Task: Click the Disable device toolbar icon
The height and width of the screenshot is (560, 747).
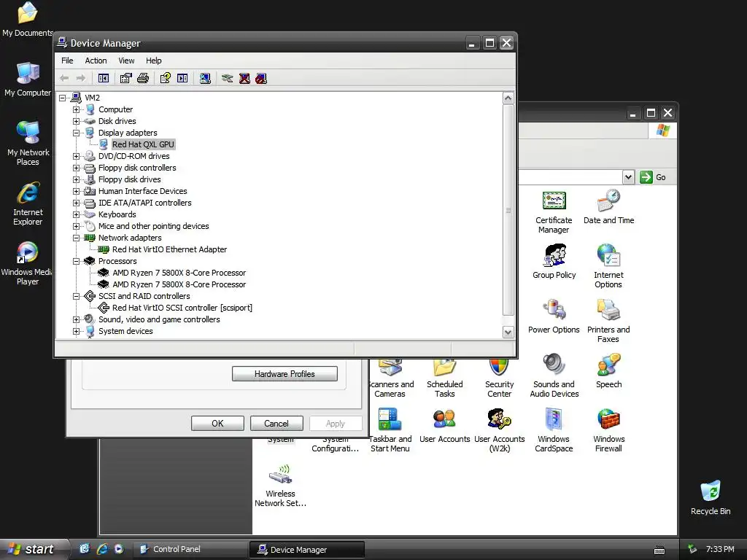Action: click(x=261, y=78)
